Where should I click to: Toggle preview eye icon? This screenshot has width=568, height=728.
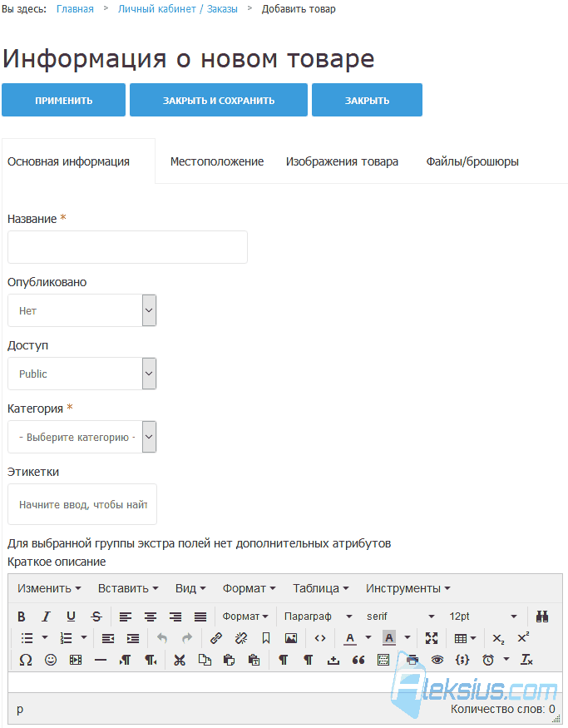point(437,660)
